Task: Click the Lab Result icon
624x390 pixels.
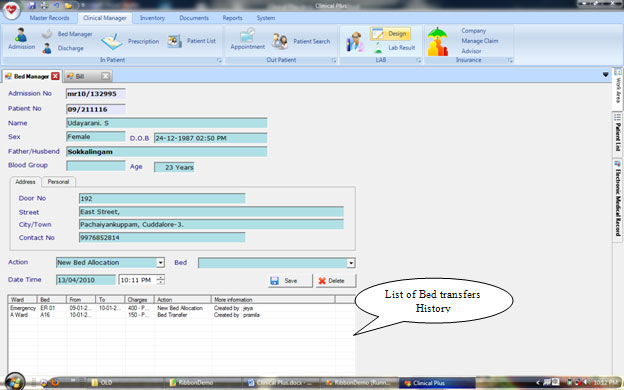Action: 378,48
